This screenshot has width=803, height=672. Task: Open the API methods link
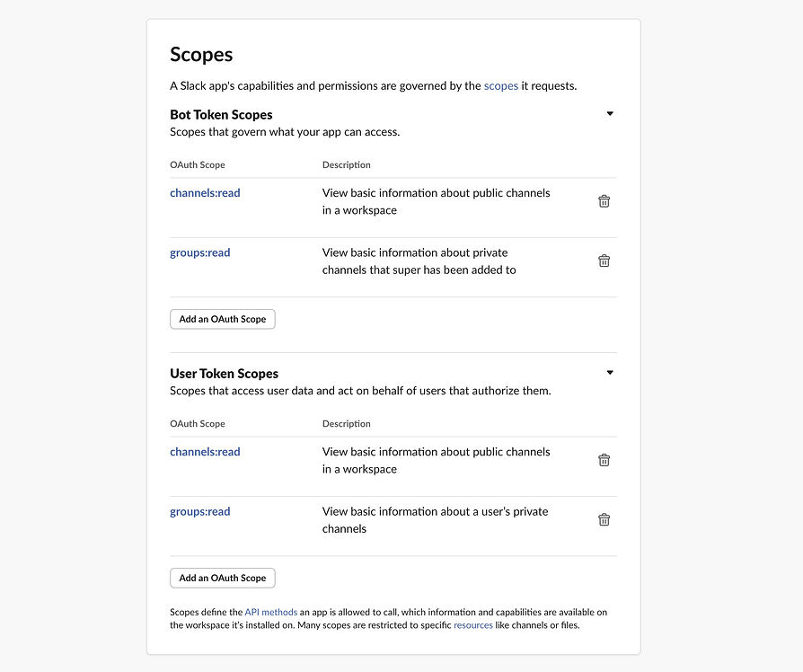coord(271,612)
